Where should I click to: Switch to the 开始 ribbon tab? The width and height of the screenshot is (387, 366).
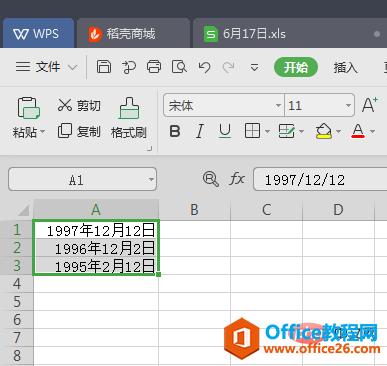point(296,67)
